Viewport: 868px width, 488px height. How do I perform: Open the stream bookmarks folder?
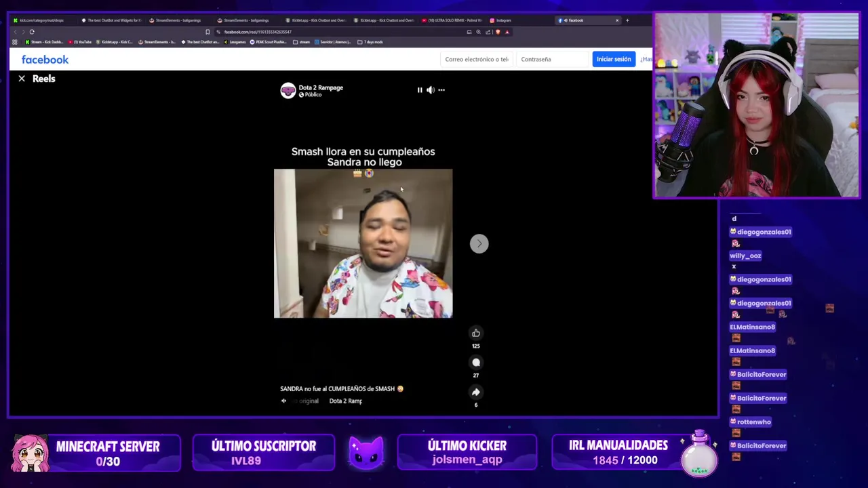(302, 42)
